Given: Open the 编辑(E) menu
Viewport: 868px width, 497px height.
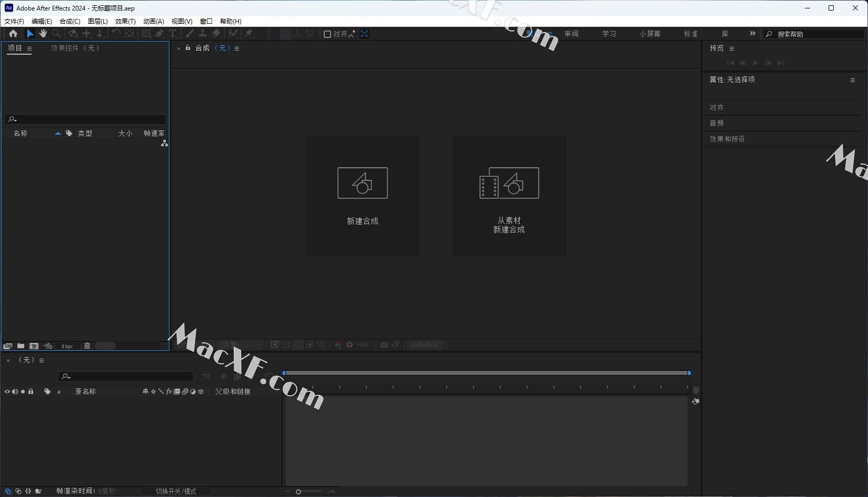Looking at the screenshot, I should tap(42, 22).
